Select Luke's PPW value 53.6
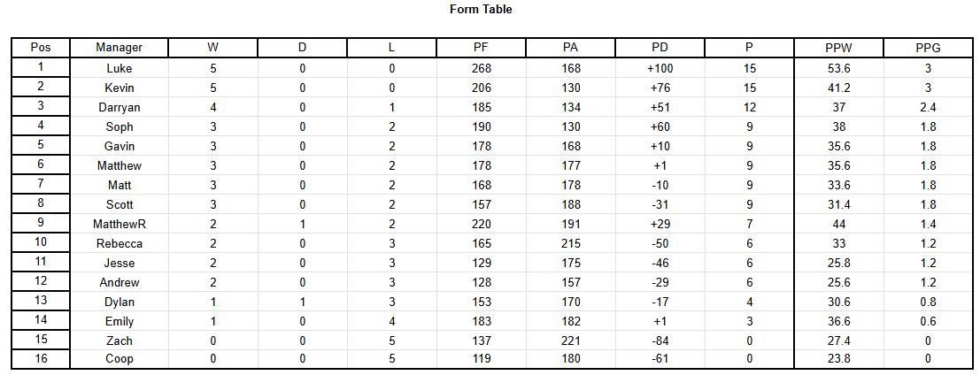The width and height of the screenshot is (980, 375). pyautogui.click(x=838, y=69)
